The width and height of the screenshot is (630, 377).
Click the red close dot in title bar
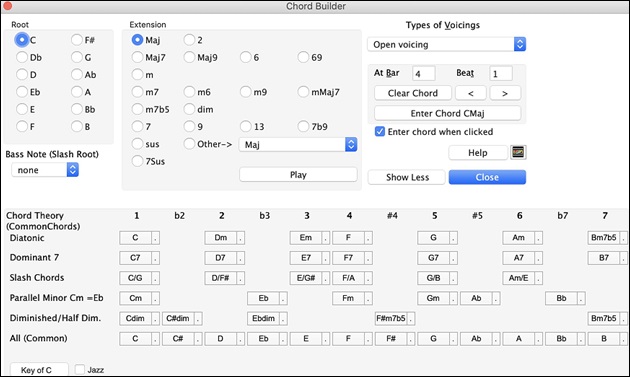click(x=7, y=6)
